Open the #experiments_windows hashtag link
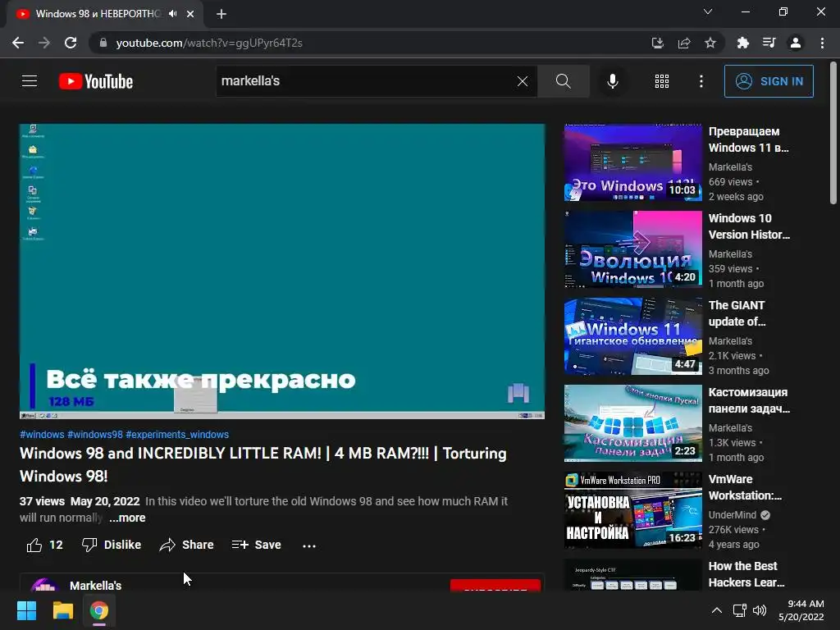840x630 pixels. [x=177, y=435]
